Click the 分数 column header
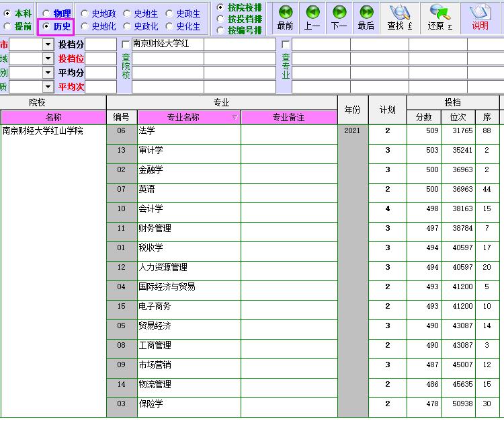504x421 pixels. 423,118
